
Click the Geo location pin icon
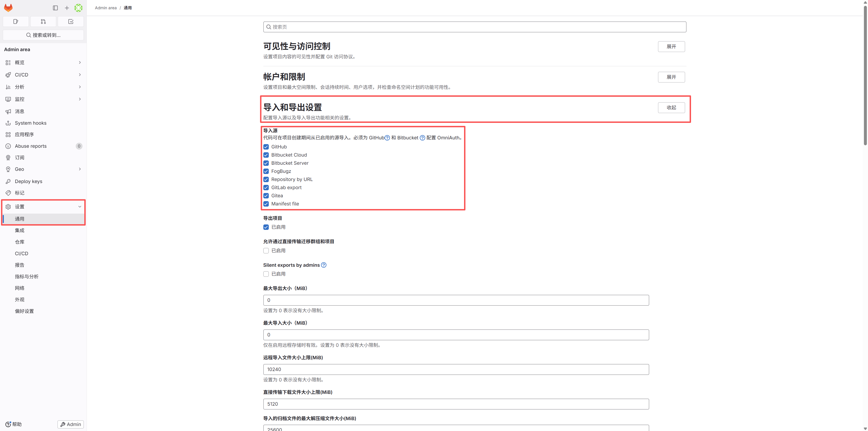point(8,169)
